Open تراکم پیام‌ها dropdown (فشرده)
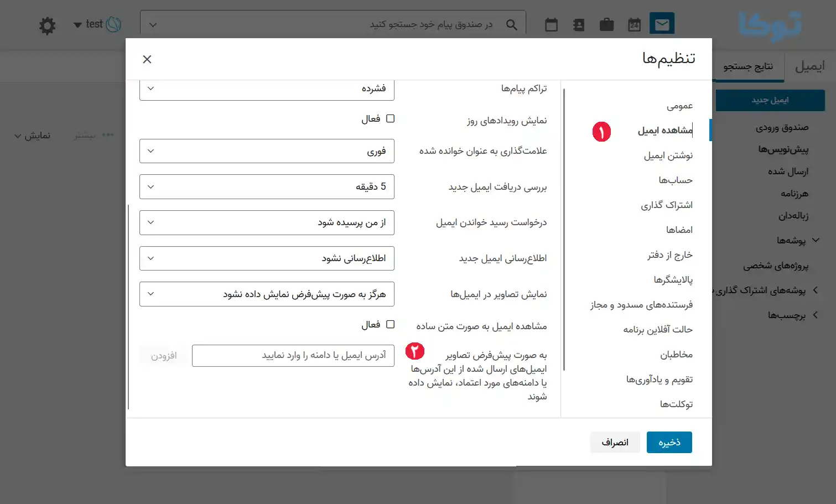 pyautogui.click(x=267, y=89)
